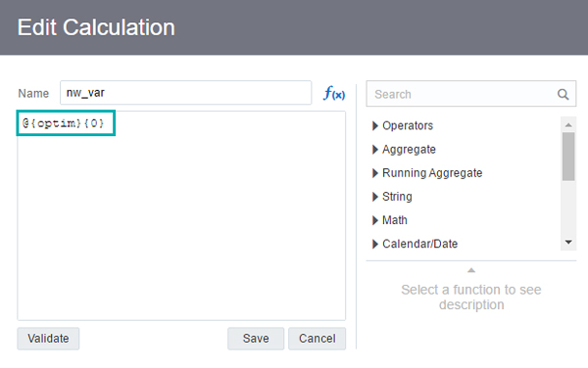Collapse the description pane using small up arrow

471,270
